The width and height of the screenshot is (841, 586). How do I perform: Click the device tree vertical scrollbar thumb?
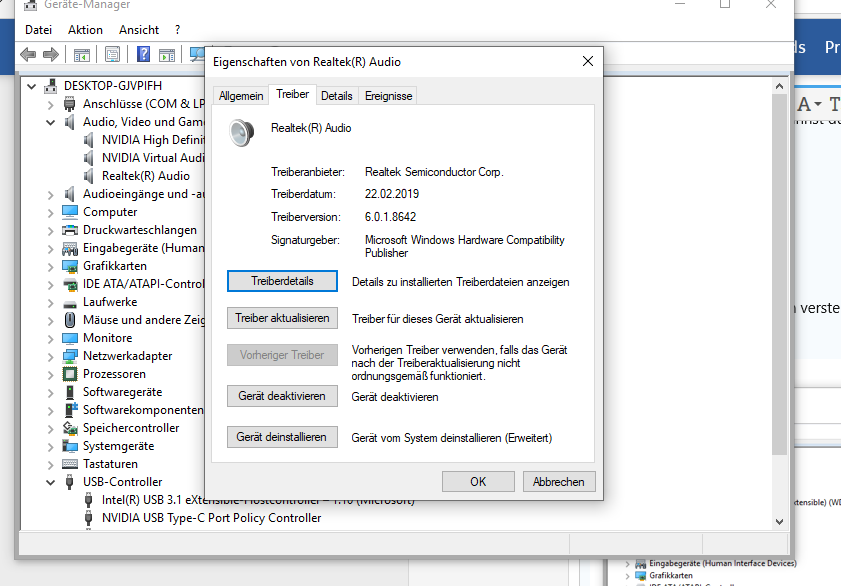[779, 275]
